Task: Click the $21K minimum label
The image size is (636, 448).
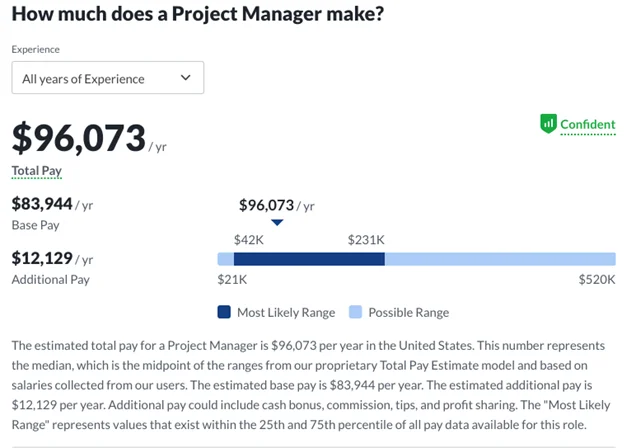Action: coord(232,280)
